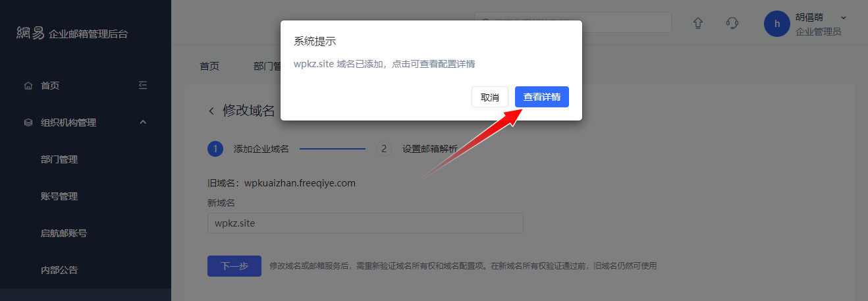Click the 新域名 input field
The width and height of the screenshot is (868, 301).
point(366,223)
